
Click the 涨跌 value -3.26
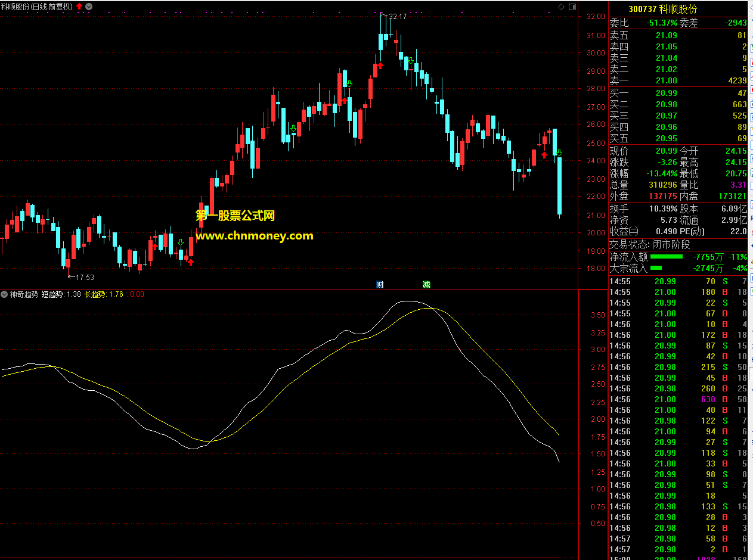click(667, 162)
